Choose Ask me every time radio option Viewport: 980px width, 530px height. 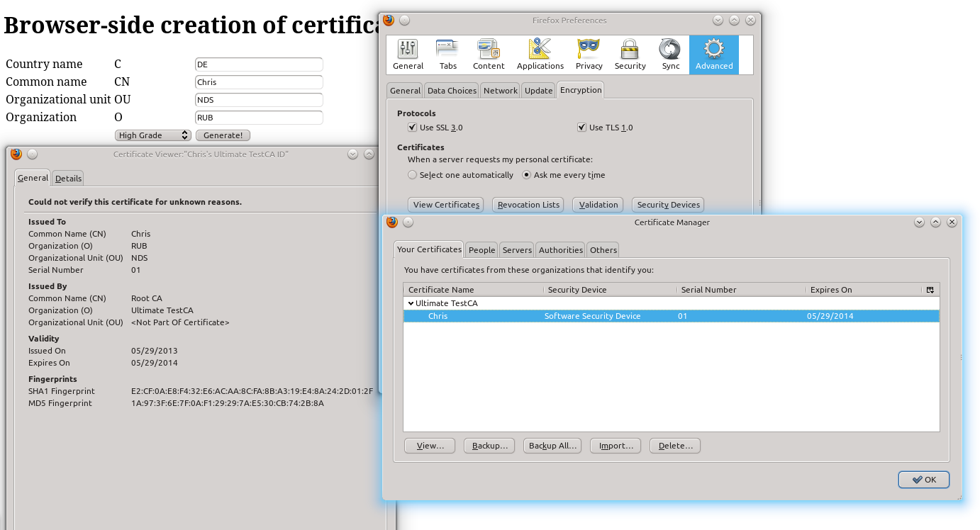click(526, 175)
